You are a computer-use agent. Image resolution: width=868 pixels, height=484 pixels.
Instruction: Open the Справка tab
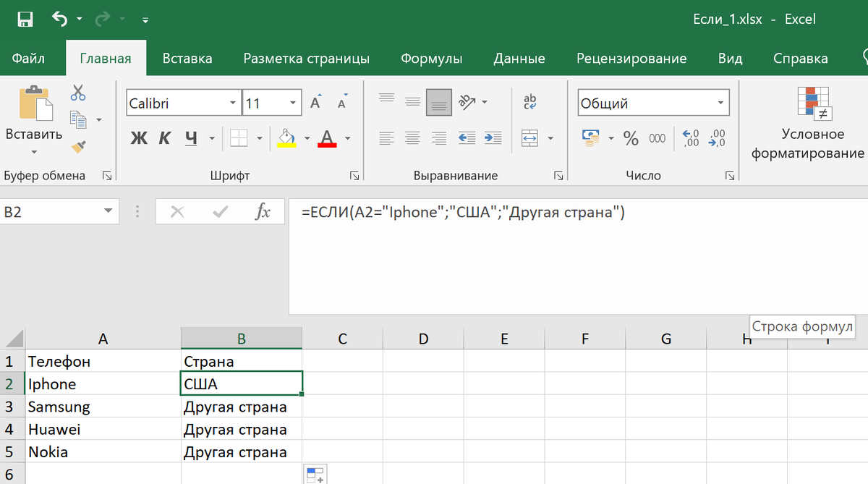(800, 59)
